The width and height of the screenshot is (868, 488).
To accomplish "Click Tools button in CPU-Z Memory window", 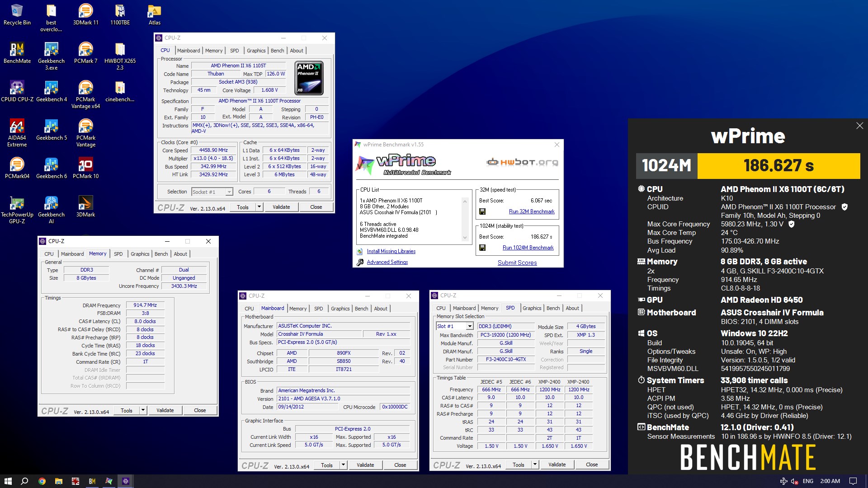I will [x=127, y=410].
